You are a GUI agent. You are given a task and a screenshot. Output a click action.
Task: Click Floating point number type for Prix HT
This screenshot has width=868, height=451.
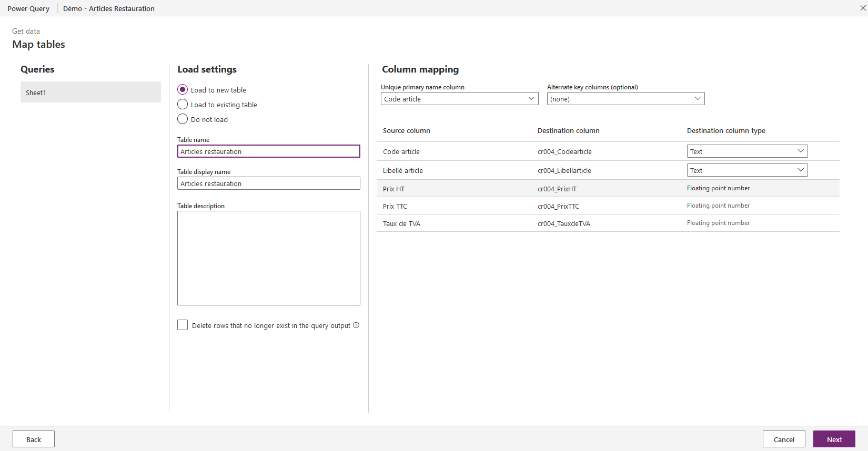point(718,188)
